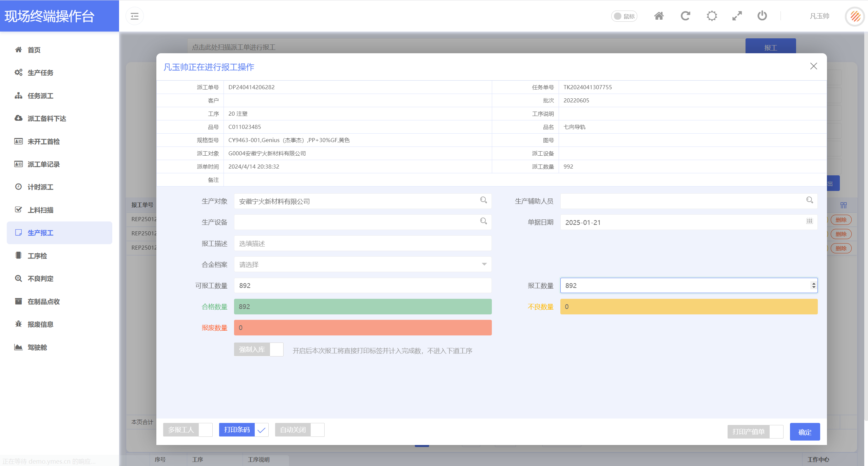868x466 pixels.
Task: Open 在制品点收 in the sidebar
Action: (x=59, y=302)
